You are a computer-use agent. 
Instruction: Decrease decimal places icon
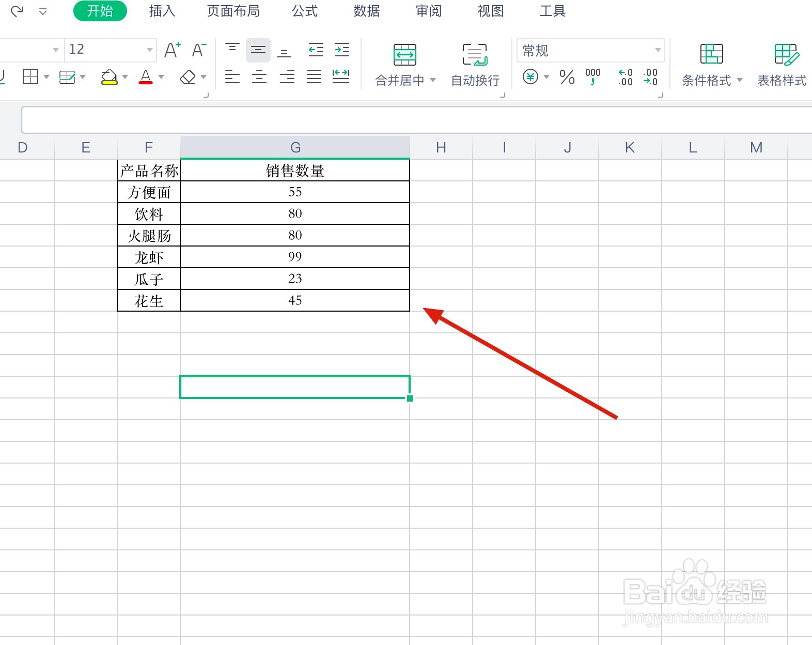click(x=650, y=77)
